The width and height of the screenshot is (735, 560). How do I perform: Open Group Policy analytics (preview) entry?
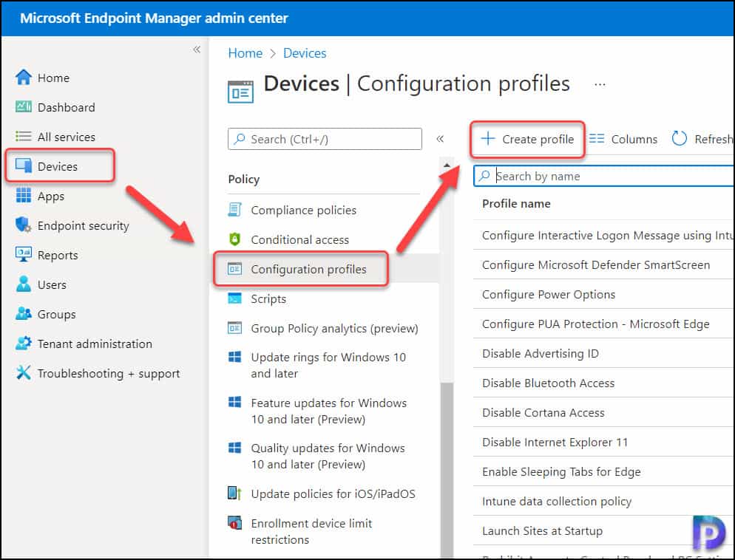tap(334, 328)
